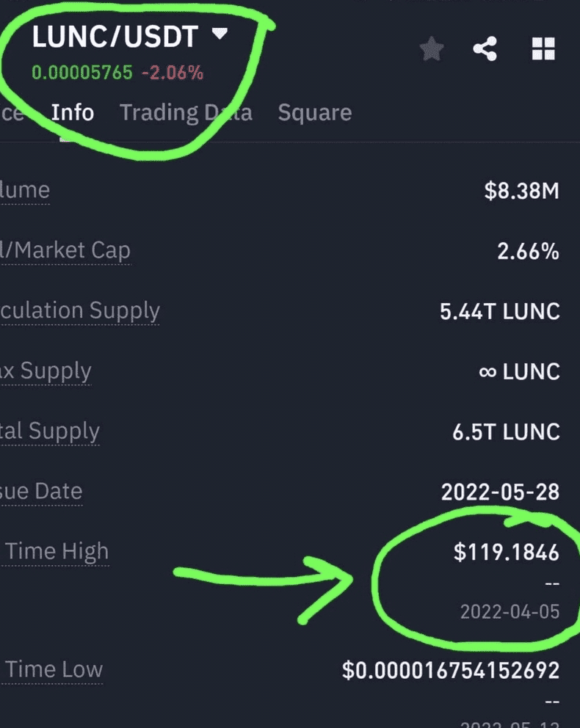Tap the 0.00005765 current price
The width and height of the screenshot is (580, 728).
[x=82, y=73]
